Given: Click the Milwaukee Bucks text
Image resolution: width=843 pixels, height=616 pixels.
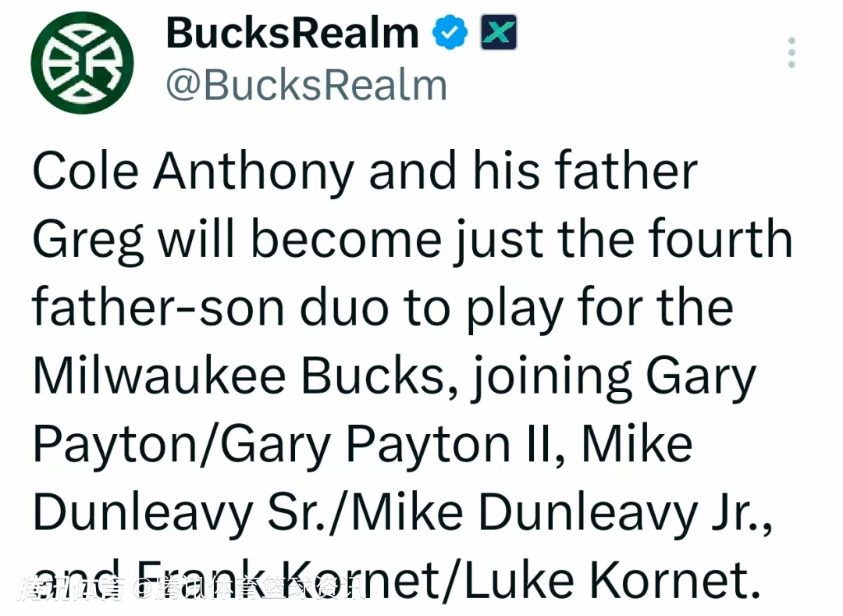Looking at the screenshot, I should (x=240, y=376).
